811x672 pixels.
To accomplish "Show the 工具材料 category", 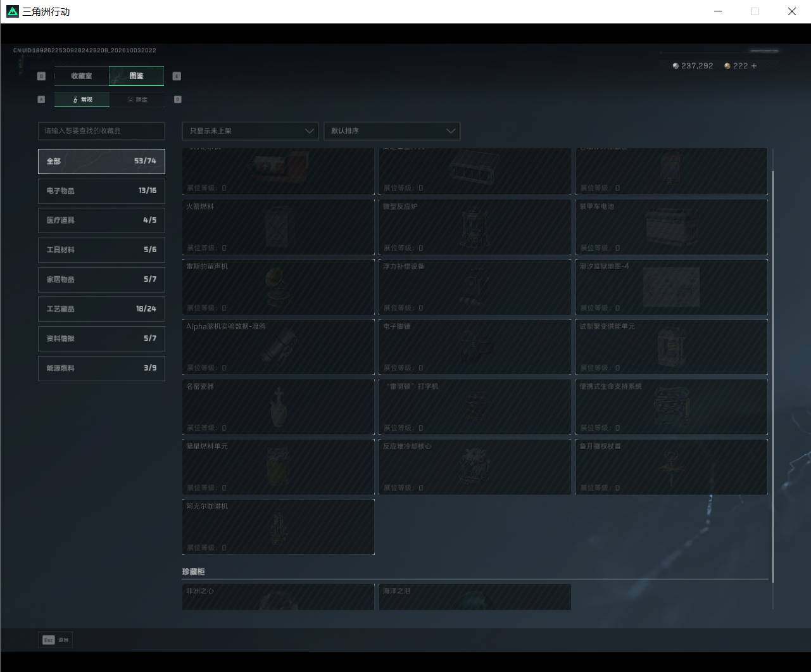I will (x=101, y=250).
